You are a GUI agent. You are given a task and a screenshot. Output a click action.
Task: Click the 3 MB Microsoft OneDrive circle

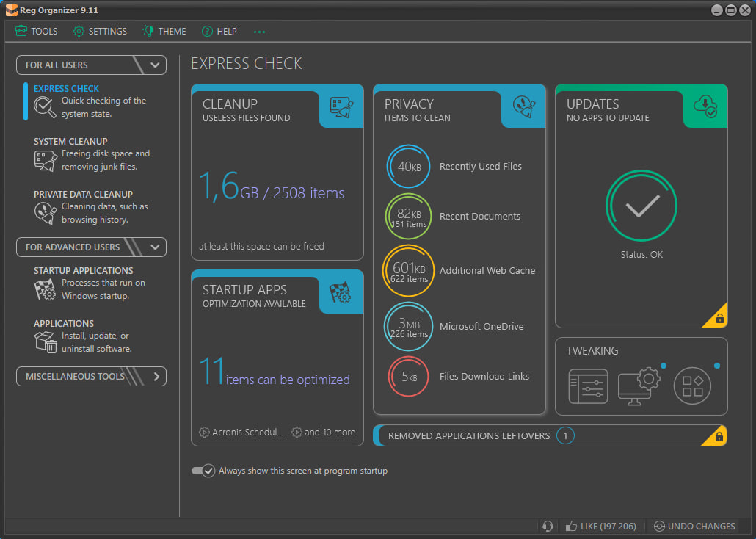(x=408, y=327)
